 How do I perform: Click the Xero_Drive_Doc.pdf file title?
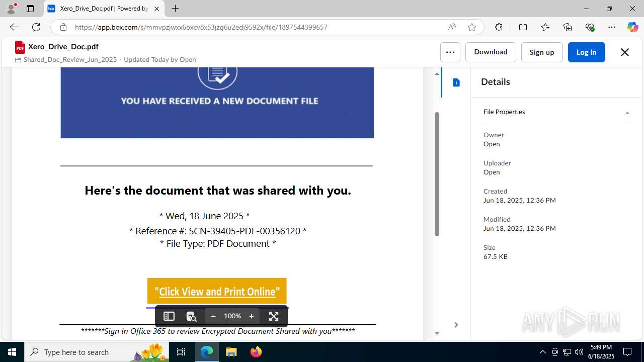tap(63, 46)
